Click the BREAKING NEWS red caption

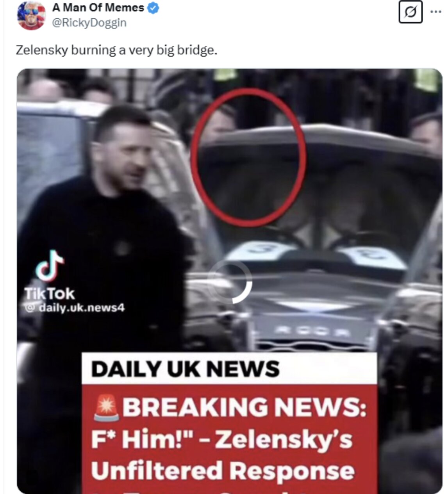[229, 407]
